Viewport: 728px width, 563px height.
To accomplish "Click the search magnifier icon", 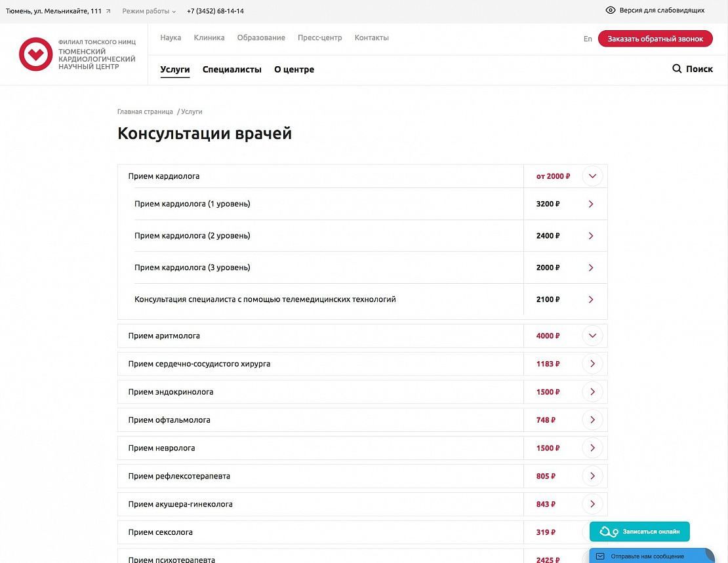I will tap(677, 69).
